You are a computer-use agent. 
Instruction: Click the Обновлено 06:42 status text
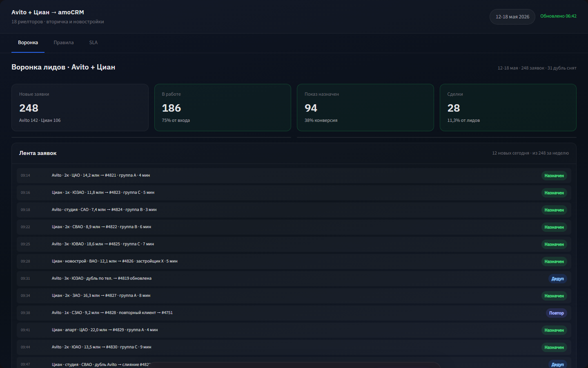tap(558, 16)
